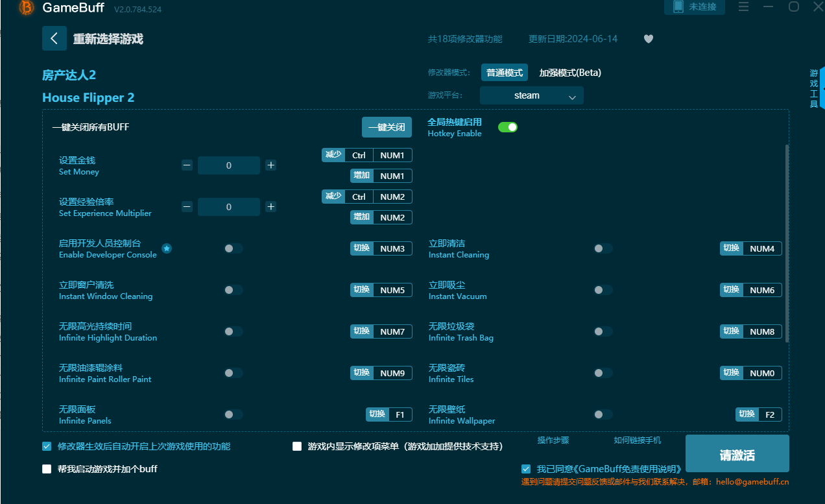
Task: Turn on Infinite Trash Bag toggle
Action: tap(603, 331)
